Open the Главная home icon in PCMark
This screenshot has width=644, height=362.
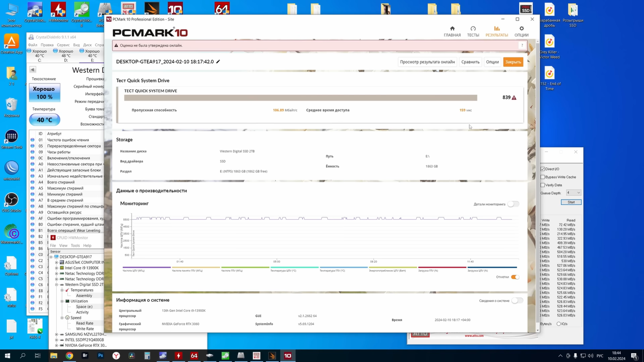(x=452, y=29)
